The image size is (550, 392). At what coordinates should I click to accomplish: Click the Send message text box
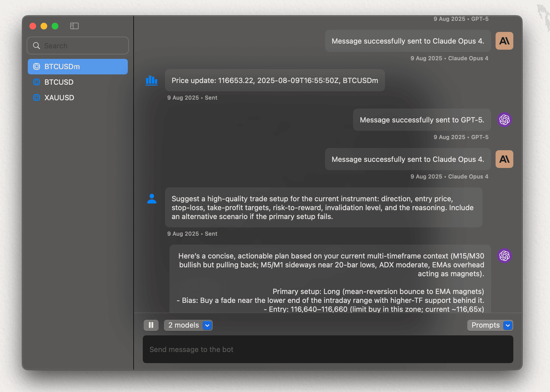tap(328, 349)
